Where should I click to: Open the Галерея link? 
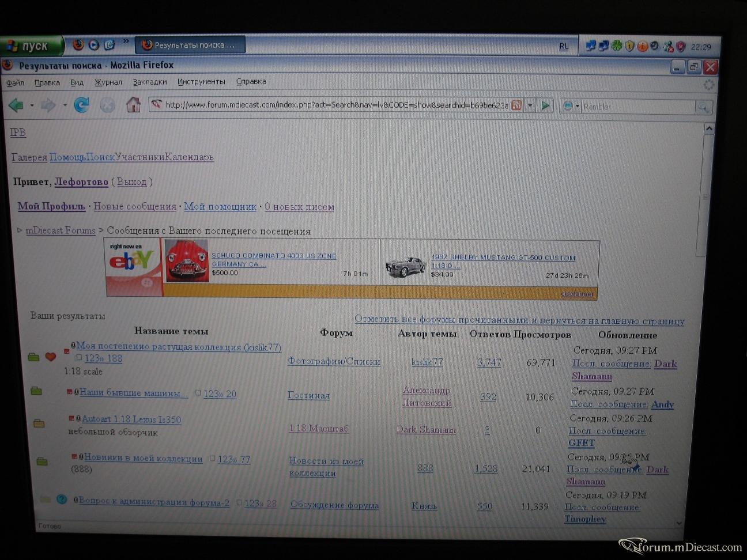click(29, 157)
